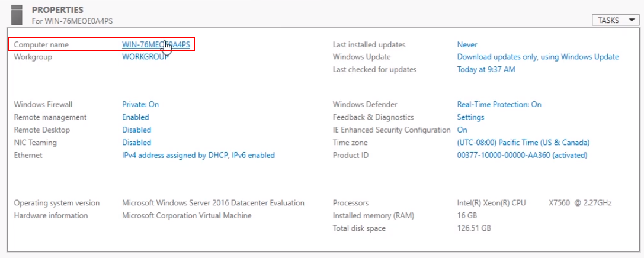This screenshot has width=644, height=258.
Task: Change the Pacific Time zone setting
Action: click(523, 142)
